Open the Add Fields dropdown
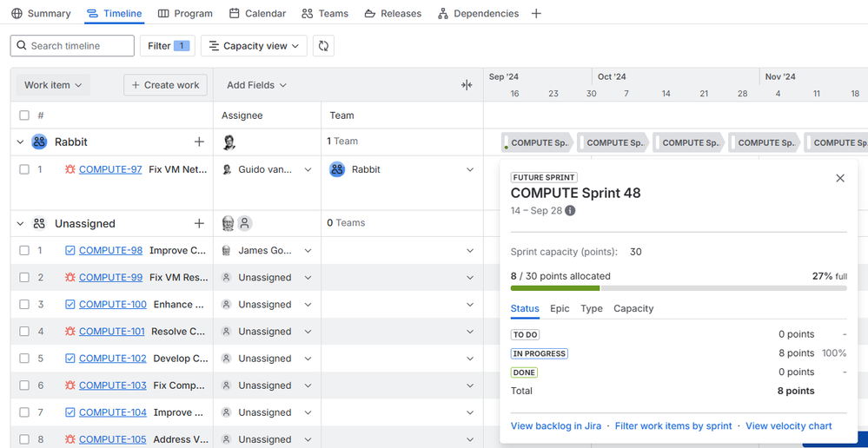868x448 pixels. point(257,84)
